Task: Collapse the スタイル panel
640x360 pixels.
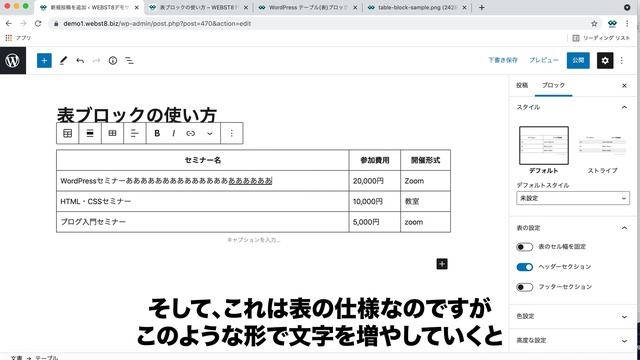Action: (624, 107)
